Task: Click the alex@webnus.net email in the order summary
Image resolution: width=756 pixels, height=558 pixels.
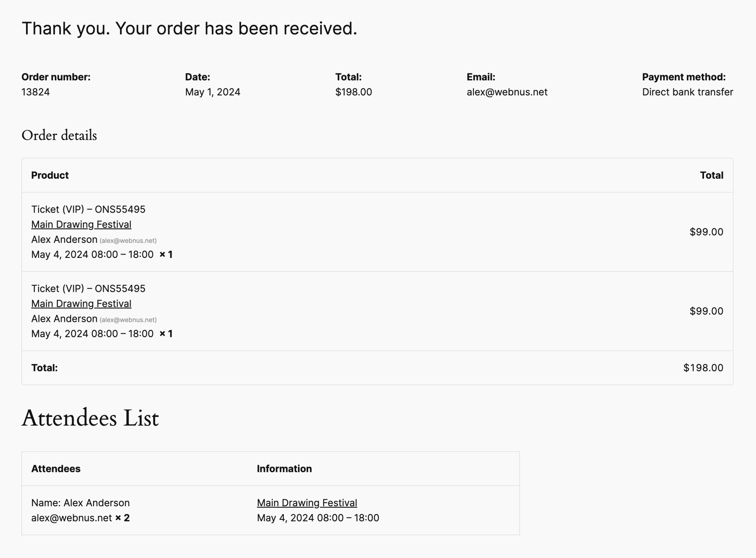Action: tap(506, 92)
